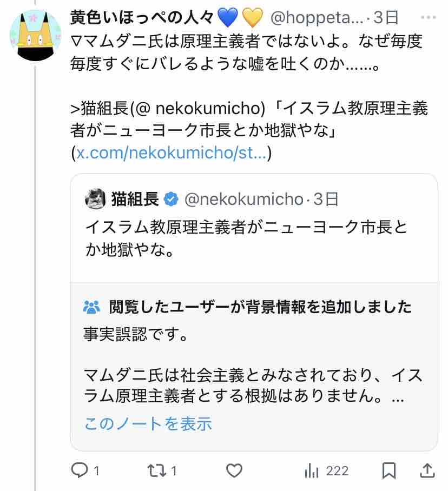Click the blue heart emoji in username
448x491 pixels.
(x=227, y=18)
